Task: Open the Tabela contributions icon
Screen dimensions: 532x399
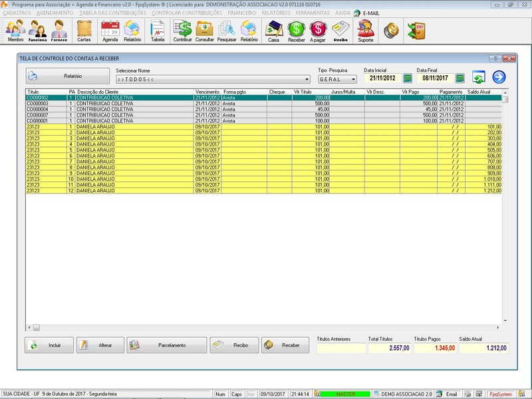Action: tap(158, 31)
